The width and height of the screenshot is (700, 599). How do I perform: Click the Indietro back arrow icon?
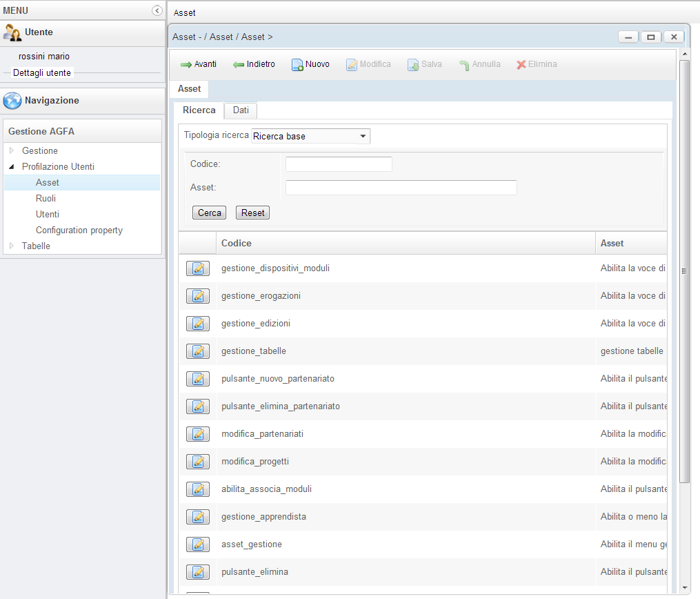click(x=239, y=65)
